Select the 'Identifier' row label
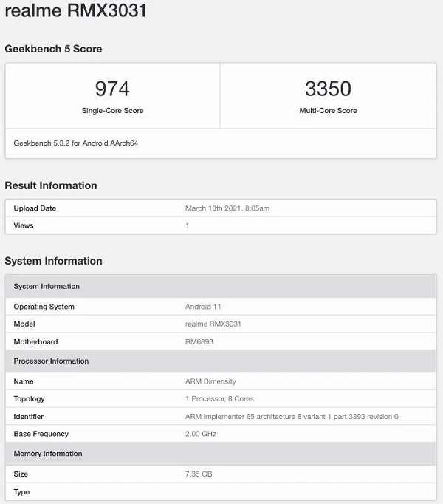This screenshot has width=443, height=504. [x=28, y=417]
